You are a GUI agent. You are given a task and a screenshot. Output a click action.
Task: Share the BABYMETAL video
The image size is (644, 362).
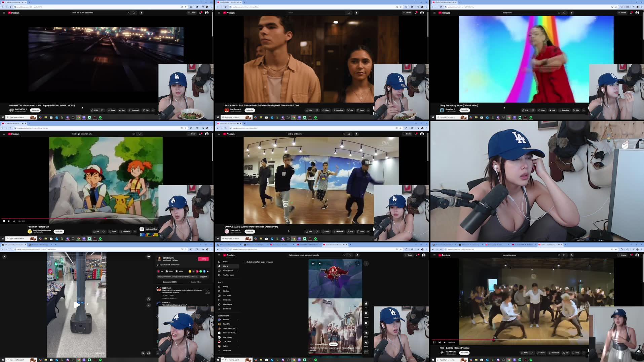[112, 110]
